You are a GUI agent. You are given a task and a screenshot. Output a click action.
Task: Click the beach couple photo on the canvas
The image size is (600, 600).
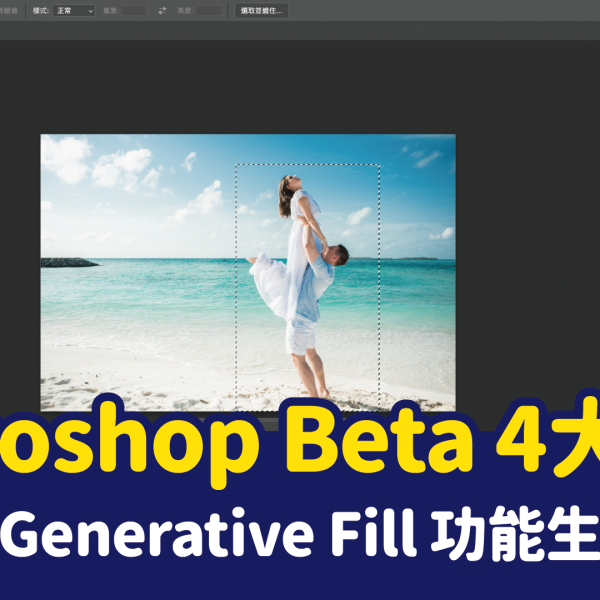click(x=248, y=272)
